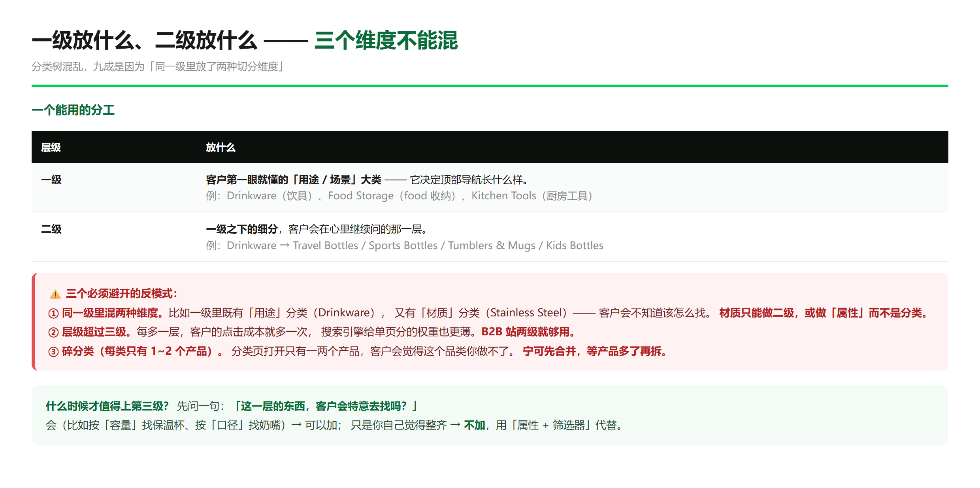
Task: Click the text '它决定顶部导航长什么样。'
Action: 470,180
